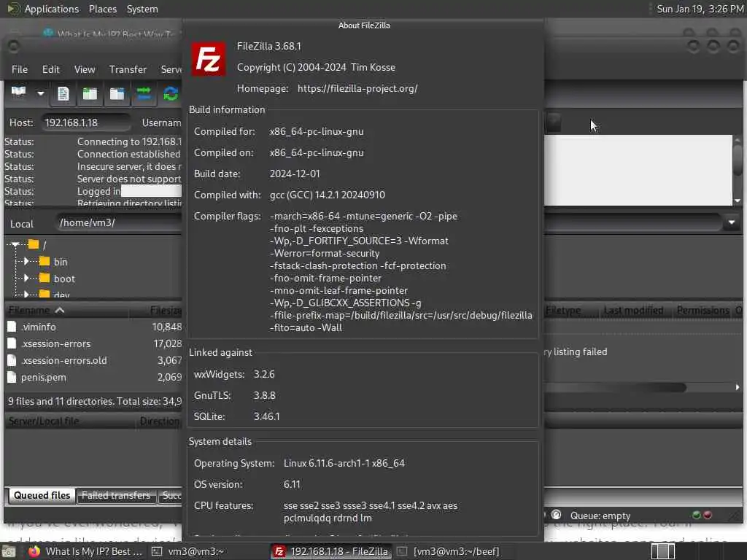747x560 pixels.
Task: Sort by the Permissions column header
Action: (x=703, y=311)
